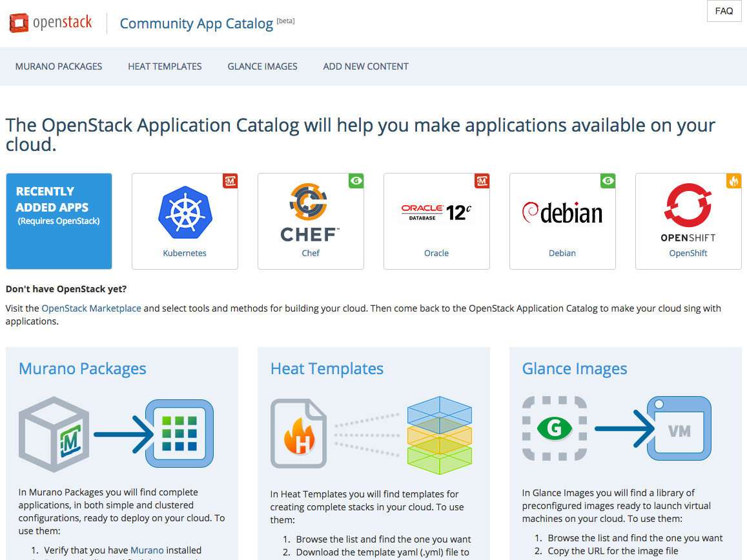Click the [beta] label beside the title
The width and height of the screenshot is (747, 560).
(286, 21)
